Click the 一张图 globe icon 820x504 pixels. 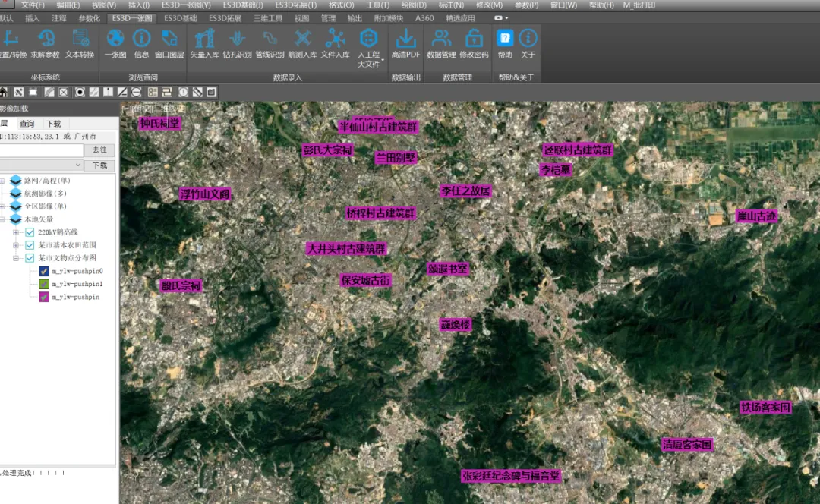115,39
